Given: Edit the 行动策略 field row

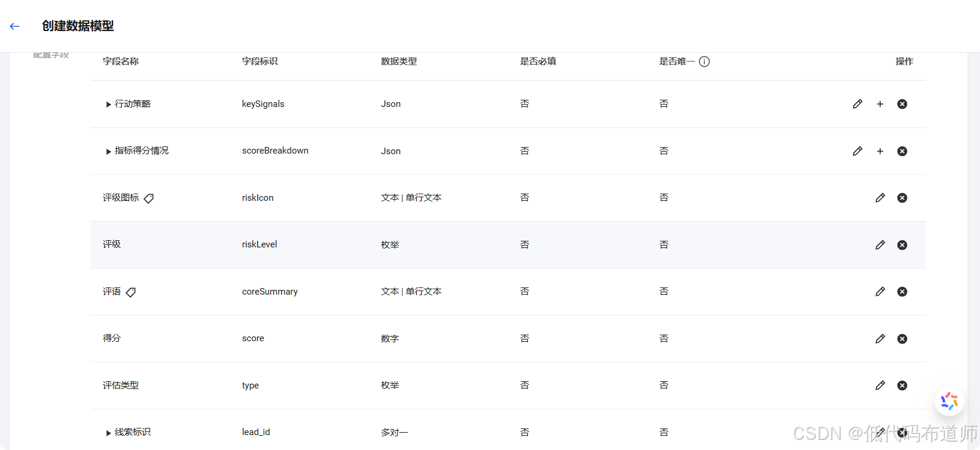Looking at the screenshot, I should [x=857, y=104].
